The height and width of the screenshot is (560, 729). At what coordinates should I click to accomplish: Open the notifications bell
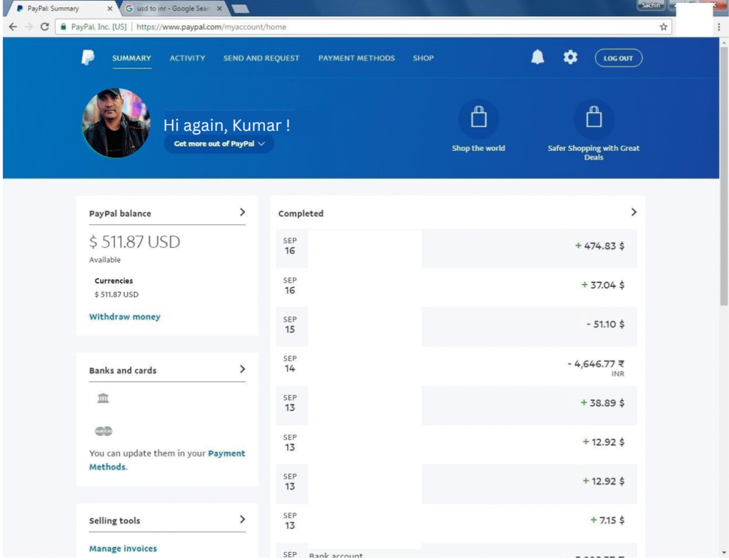tap(537, 58)
